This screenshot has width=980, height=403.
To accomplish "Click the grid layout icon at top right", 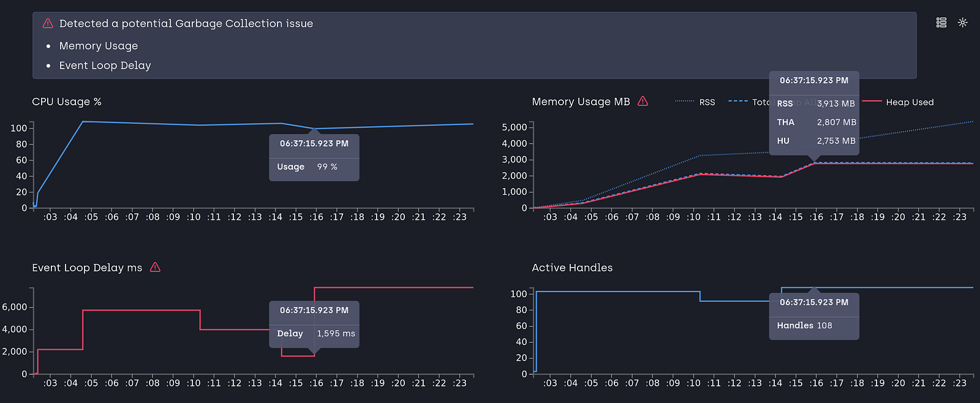I will (941, 23).
